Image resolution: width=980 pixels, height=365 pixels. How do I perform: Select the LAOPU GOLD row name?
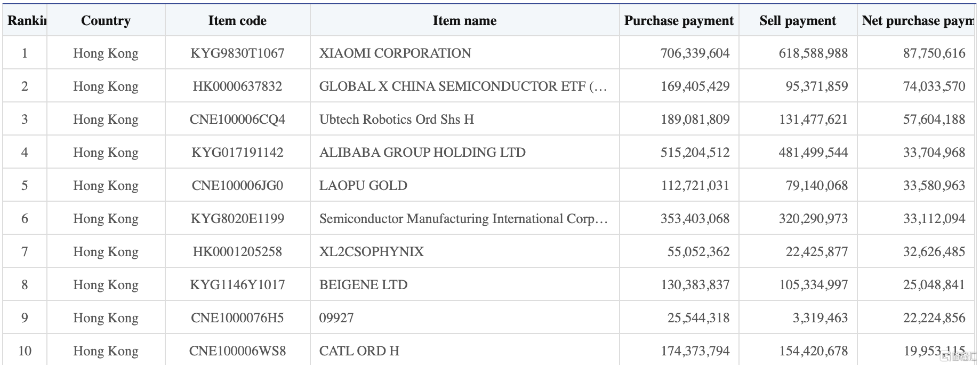click(x=363, y=186)
